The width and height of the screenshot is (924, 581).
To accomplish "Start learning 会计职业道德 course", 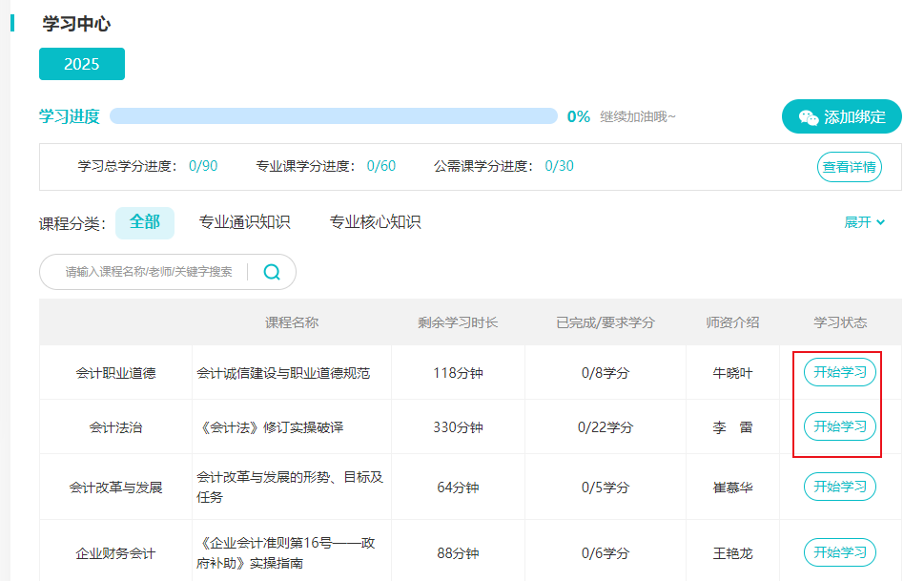I will click(839, 372).
